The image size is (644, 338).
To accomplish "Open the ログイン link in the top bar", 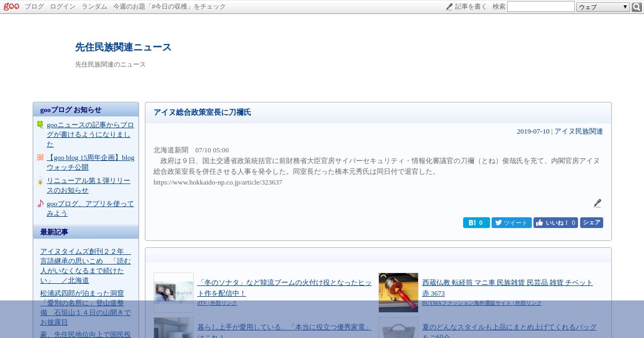I will coord(63,6).
